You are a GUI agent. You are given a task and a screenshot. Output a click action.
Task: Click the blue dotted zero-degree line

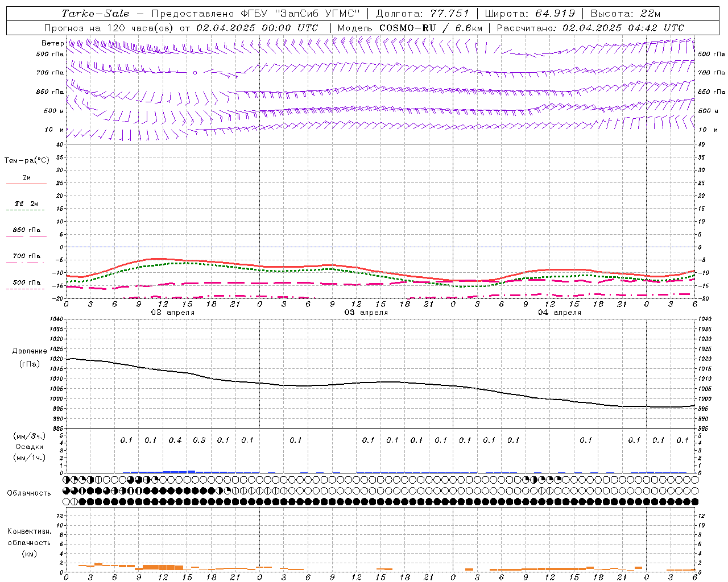[381, 247]
